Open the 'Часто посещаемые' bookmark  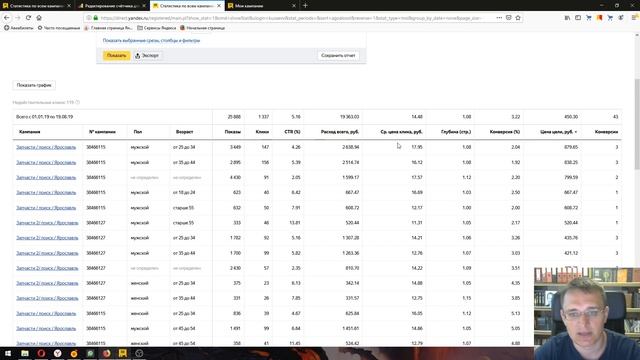[59, 28]
